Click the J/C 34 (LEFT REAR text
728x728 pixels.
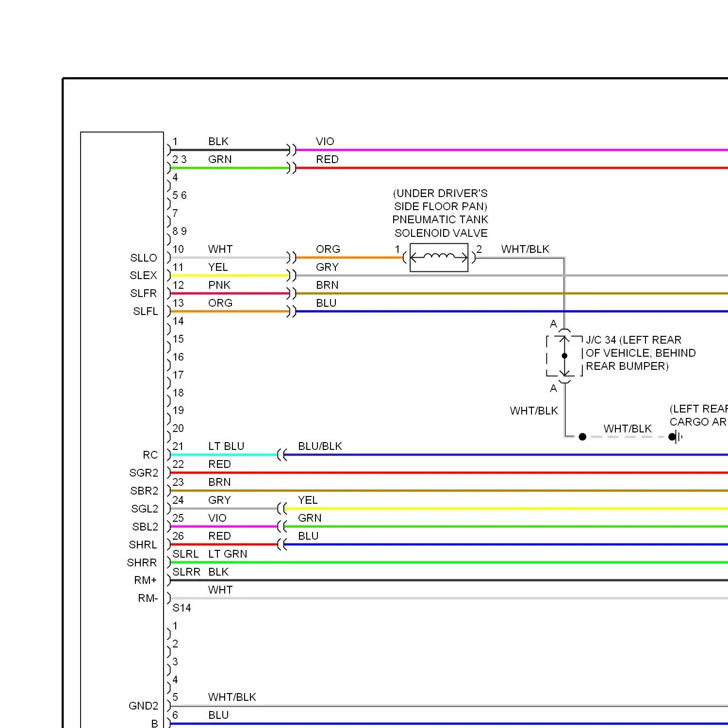tap(633, 340)
